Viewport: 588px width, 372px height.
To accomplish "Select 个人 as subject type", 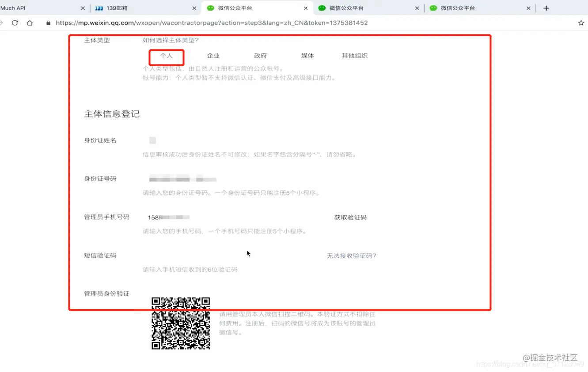I will pos(166,56).
